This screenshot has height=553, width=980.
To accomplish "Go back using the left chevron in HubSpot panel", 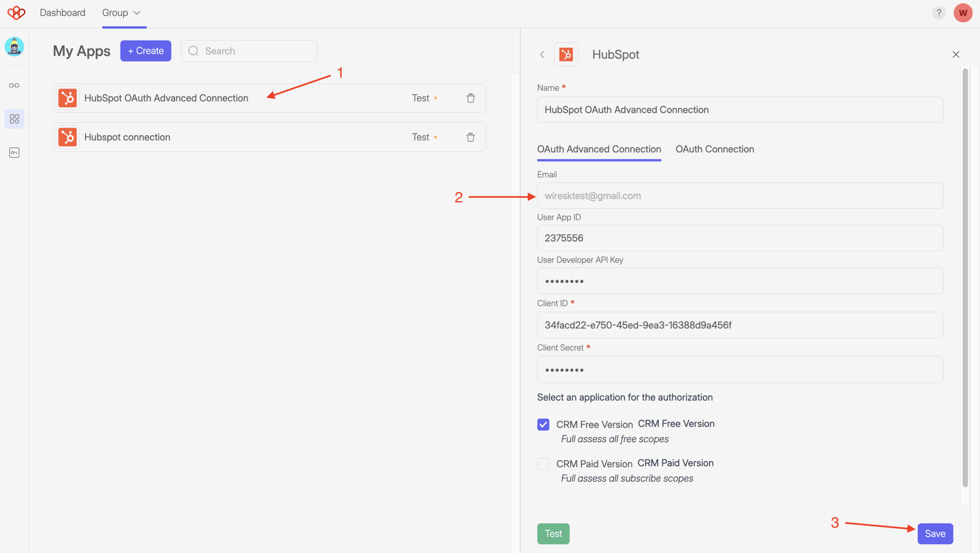I will 542,55.
